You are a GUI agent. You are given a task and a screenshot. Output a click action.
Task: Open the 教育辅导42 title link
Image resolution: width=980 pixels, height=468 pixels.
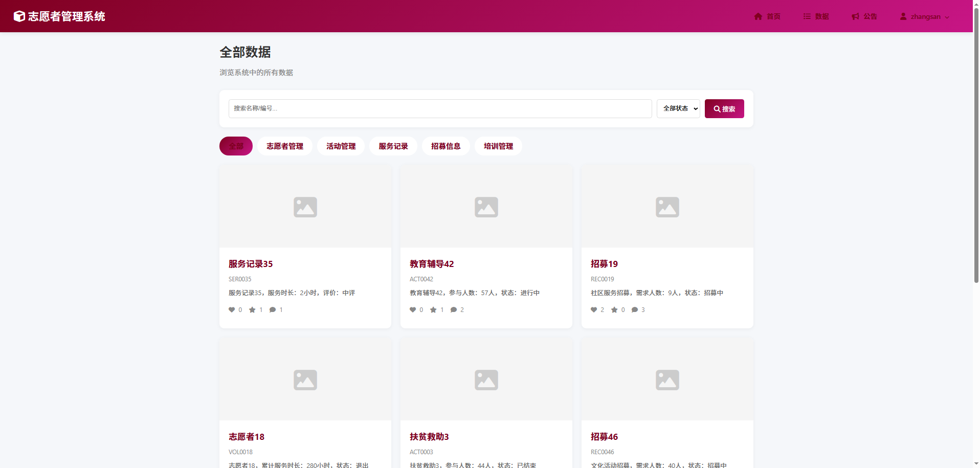(x=432, y=264)
